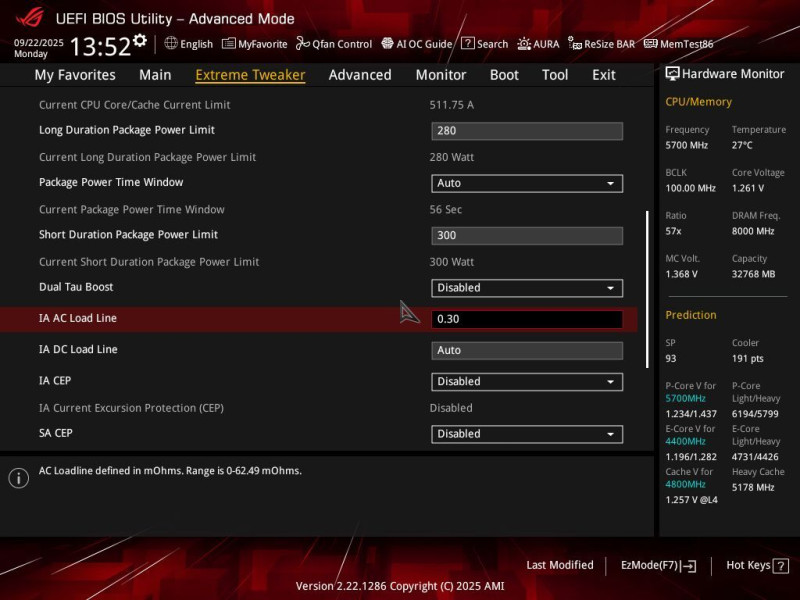Click the 5700MHz P-Core prediction link

pos(685,398)
